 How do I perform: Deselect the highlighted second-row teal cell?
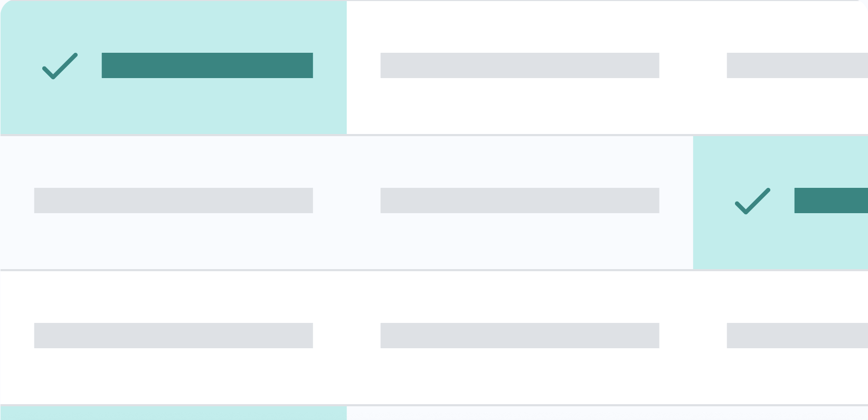tap(780, 243)
